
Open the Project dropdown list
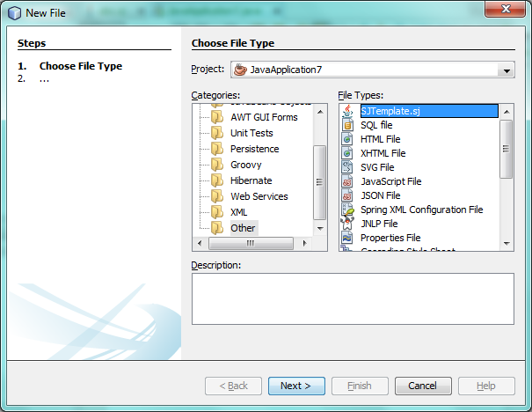pyautogui.click(x=506, y=70)
